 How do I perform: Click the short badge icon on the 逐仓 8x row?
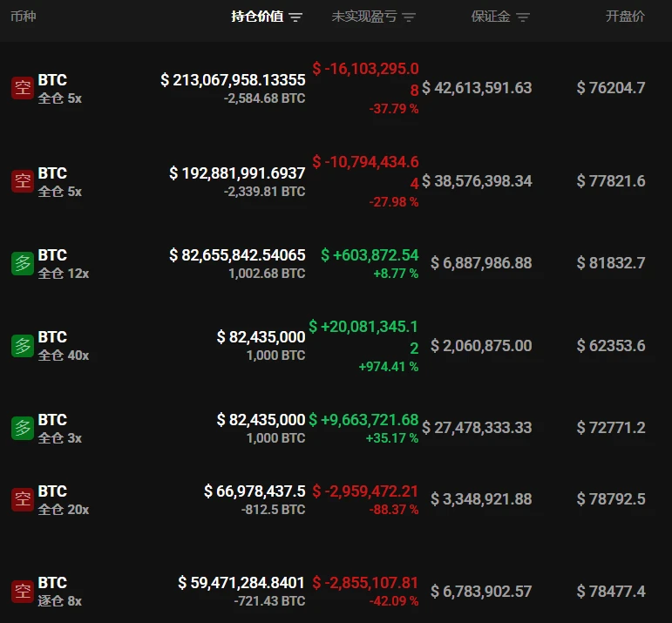[x=23, y=592]
